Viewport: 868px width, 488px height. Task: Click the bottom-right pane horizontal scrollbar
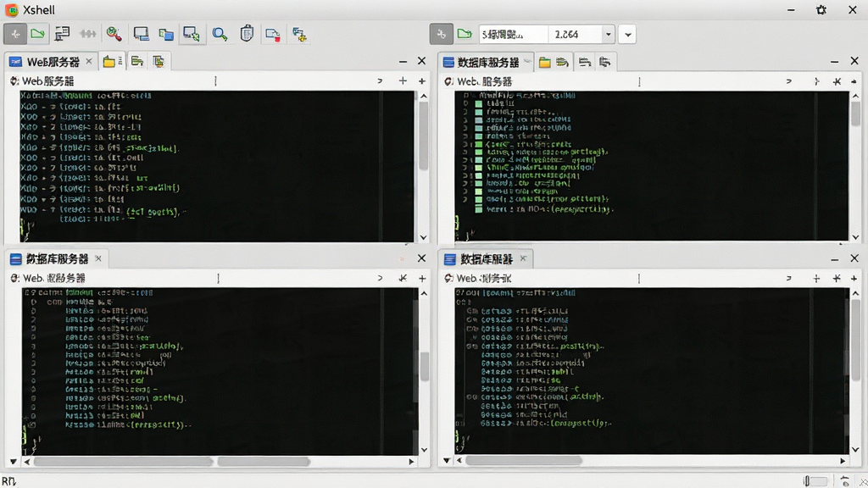[524, 460]
